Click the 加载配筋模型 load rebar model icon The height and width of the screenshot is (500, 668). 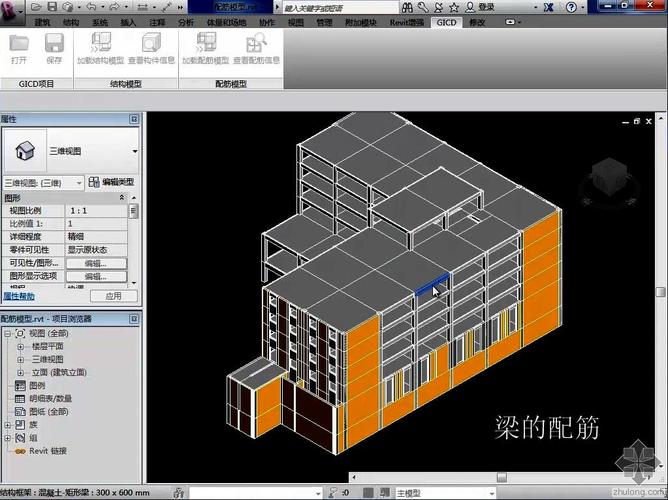(207, 44)
